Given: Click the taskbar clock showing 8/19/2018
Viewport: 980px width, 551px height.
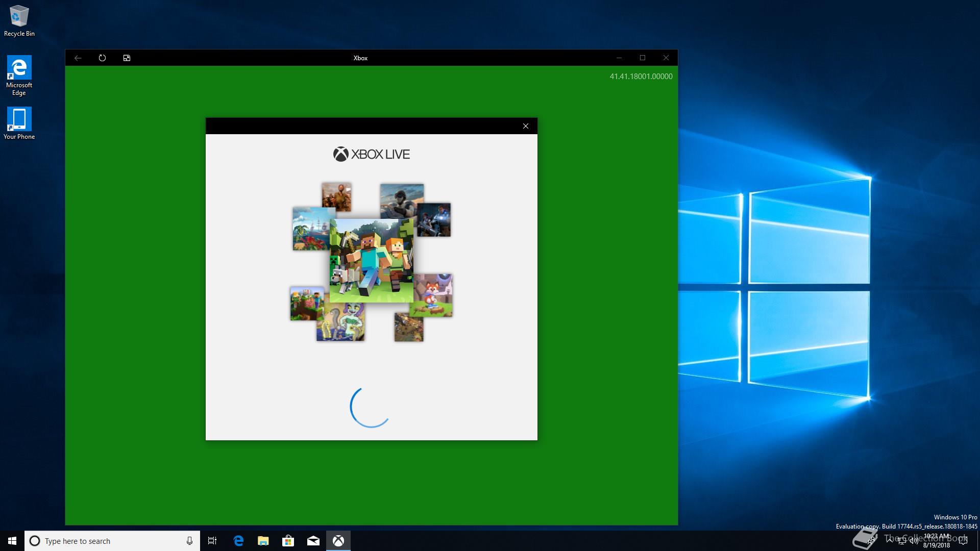Looking at the screenshot, I should click(x=937, y=541).
